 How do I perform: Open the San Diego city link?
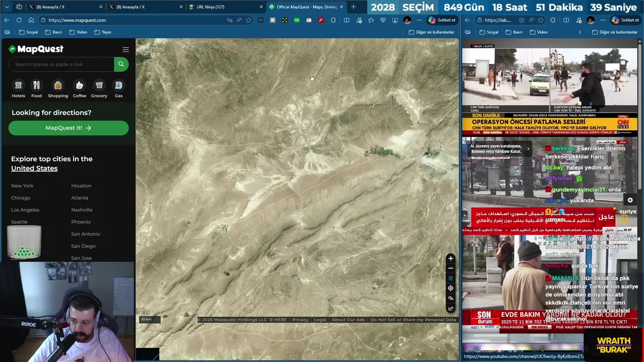pyautogui.click(x=83, y=246)
